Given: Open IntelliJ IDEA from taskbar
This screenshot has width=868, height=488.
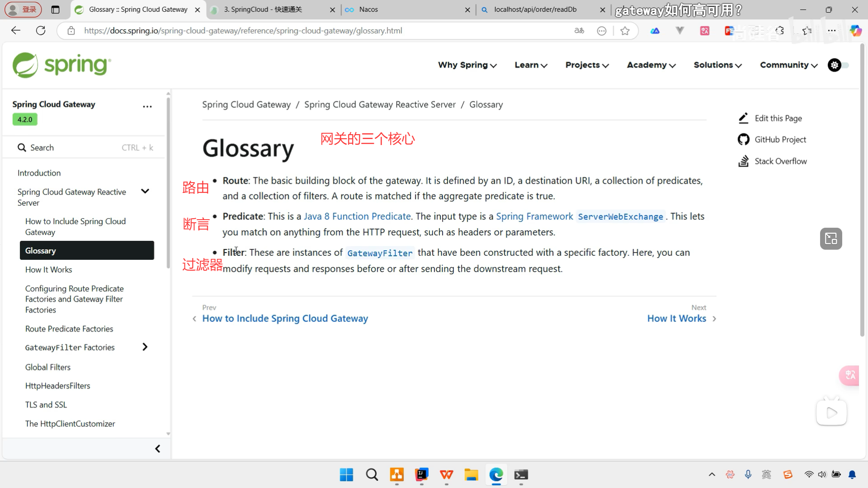Looking at the screenshot, I should [x=421, y=474].
